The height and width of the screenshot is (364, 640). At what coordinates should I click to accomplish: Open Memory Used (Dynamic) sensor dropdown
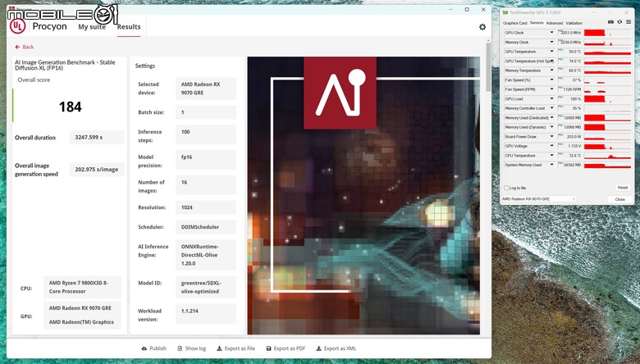[x=551, y=127]
